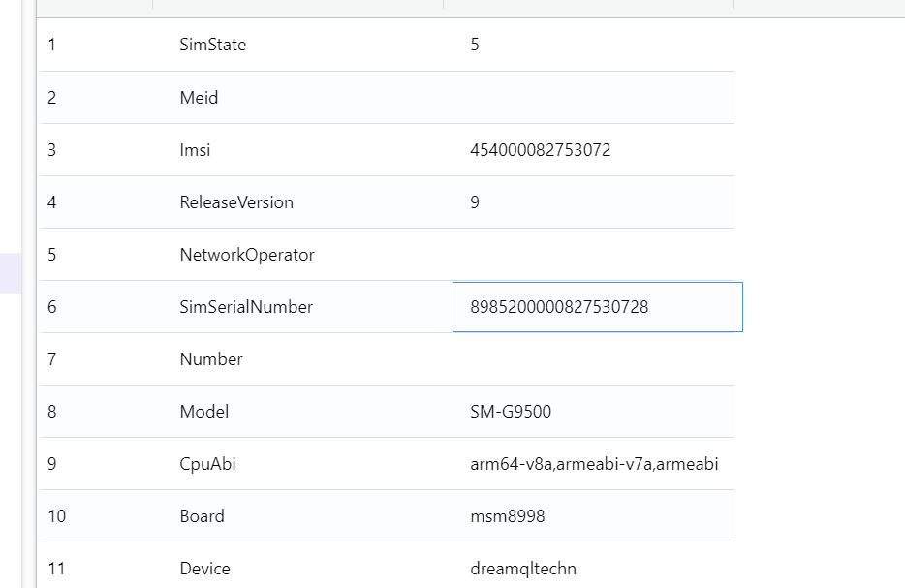Select the SimSerialNumber key cell

246,307
